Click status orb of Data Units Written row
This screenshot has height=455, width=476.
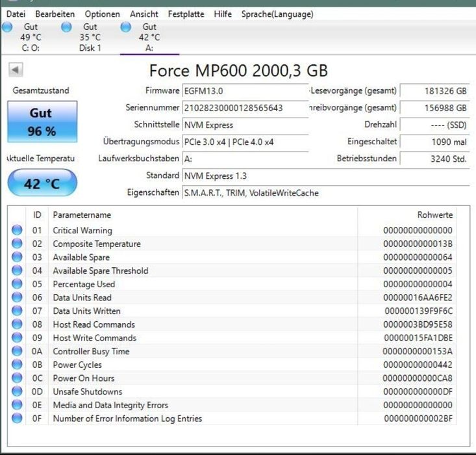(x=17, y=311)
